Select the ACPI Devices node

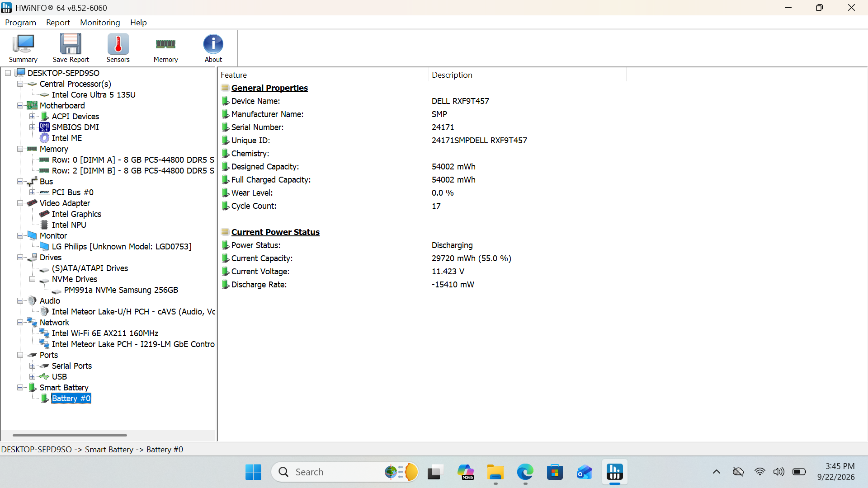point(75,116)
